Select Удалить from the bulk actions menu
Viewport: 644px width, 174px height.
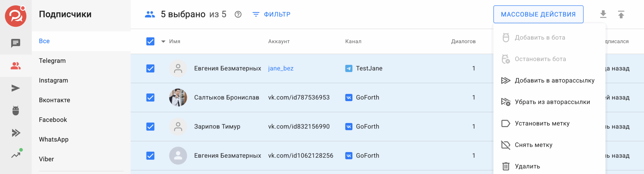pos(527,166)
